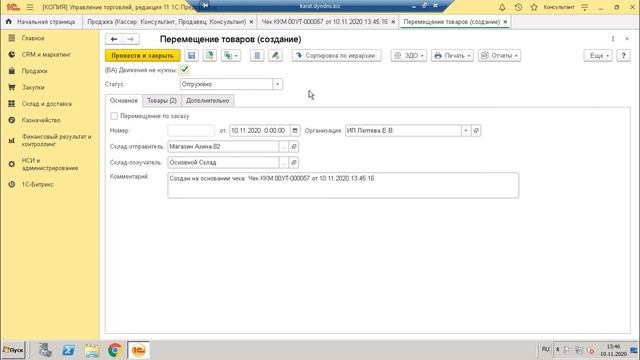Open service settings lines icon in title bar

[x=584, y=7]
